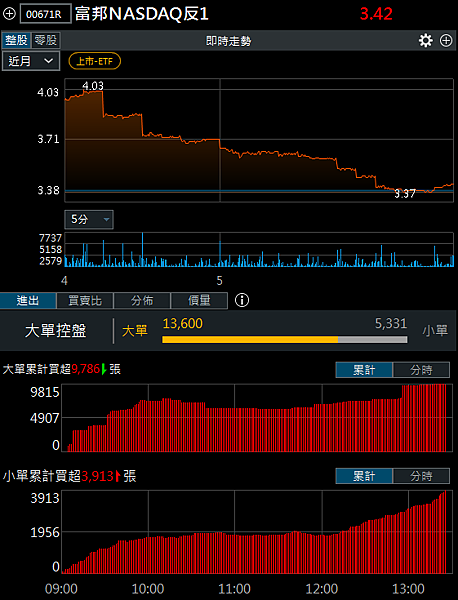Click the plus icon beside stock code 00671R
458x600 pixels.
click(9, 14)
